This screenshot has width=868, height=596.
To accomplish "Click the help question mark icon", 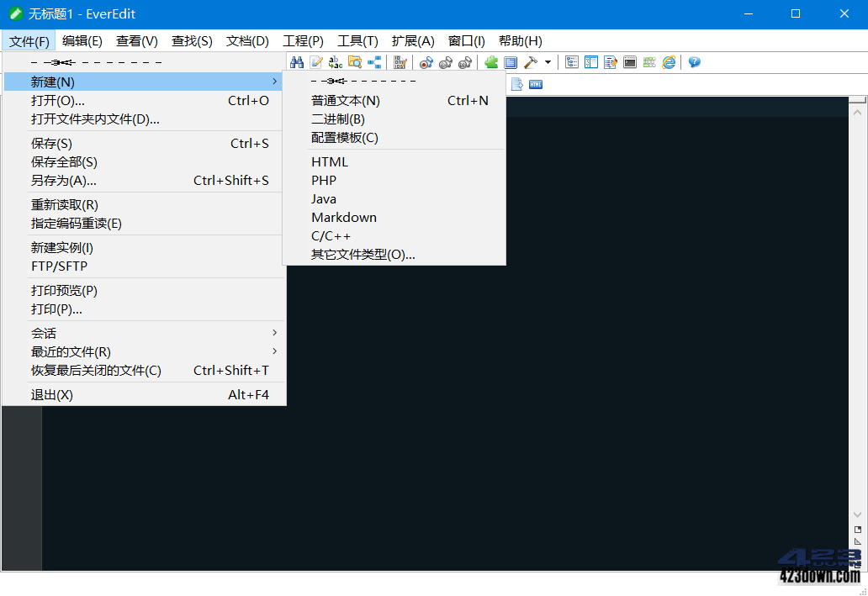I will click(x=692, y=62).
